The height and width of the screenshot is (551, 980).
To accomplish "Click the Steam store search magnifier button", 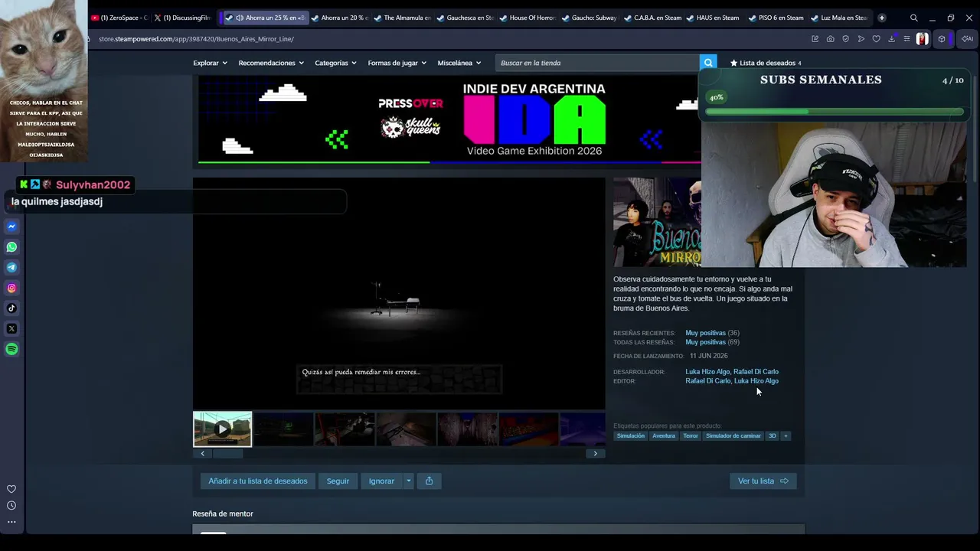I will point(708,63).
